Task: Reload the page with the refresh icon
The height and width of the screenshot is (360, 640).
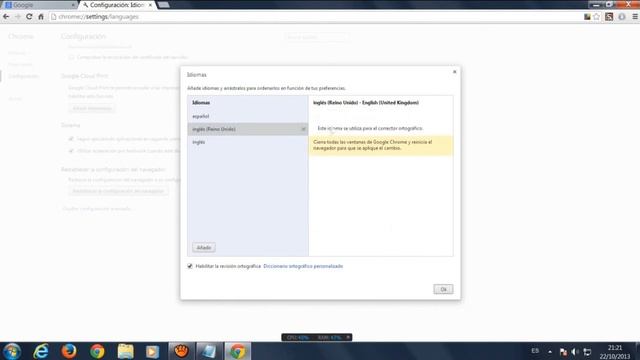Action: 29,17
